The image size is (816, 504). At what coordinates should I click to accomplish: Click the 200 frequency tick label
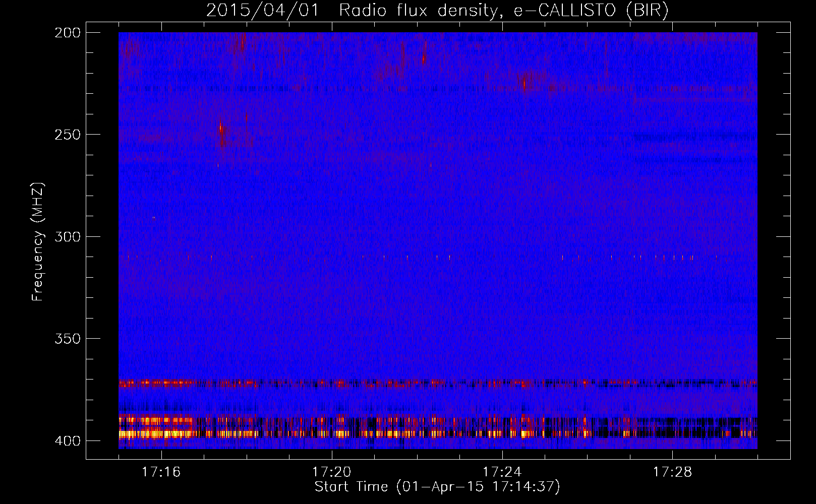point(68,33)
